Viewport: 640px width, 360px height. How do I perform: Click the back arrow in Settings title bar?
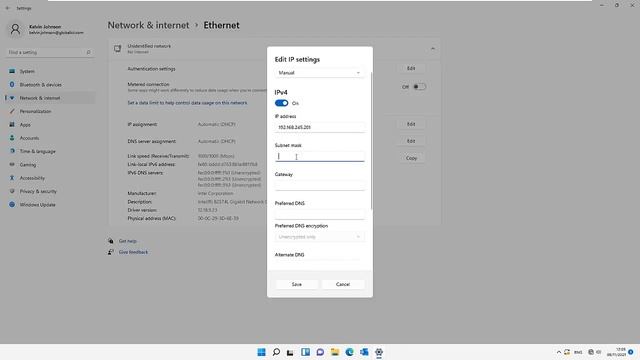click(8, 8)
